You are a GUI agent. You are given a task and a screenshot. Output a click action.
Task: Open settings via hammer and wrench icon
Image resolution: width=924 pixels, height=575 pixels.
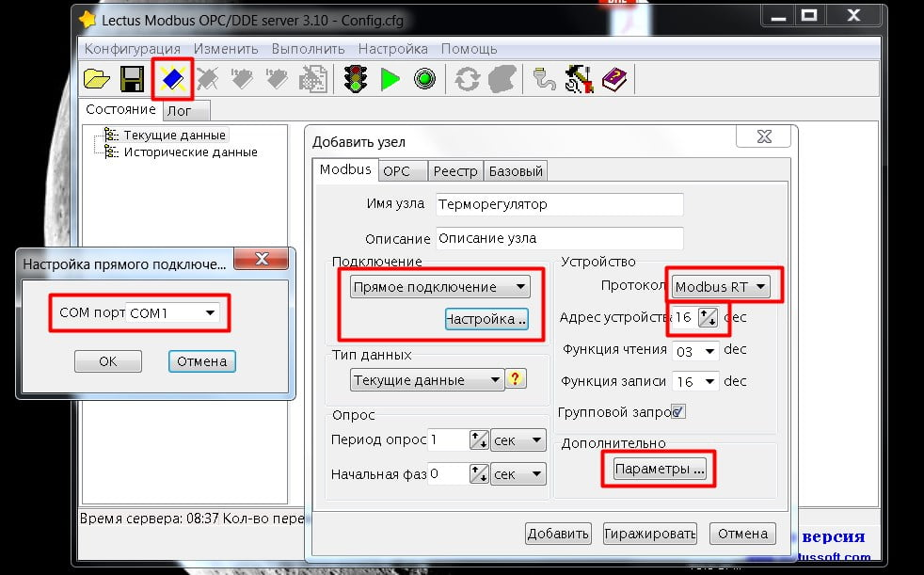pyautogui.click(x=579, y=79)
